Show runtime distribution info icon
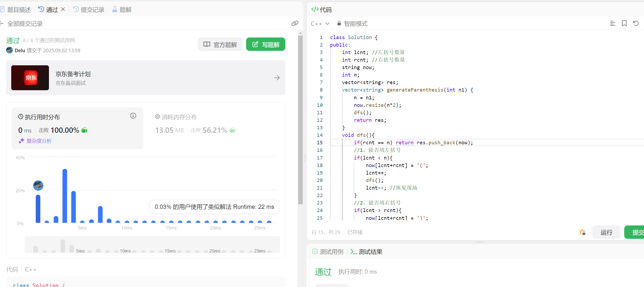This screenshot has width=644, height=287. [x=133, y=116]
